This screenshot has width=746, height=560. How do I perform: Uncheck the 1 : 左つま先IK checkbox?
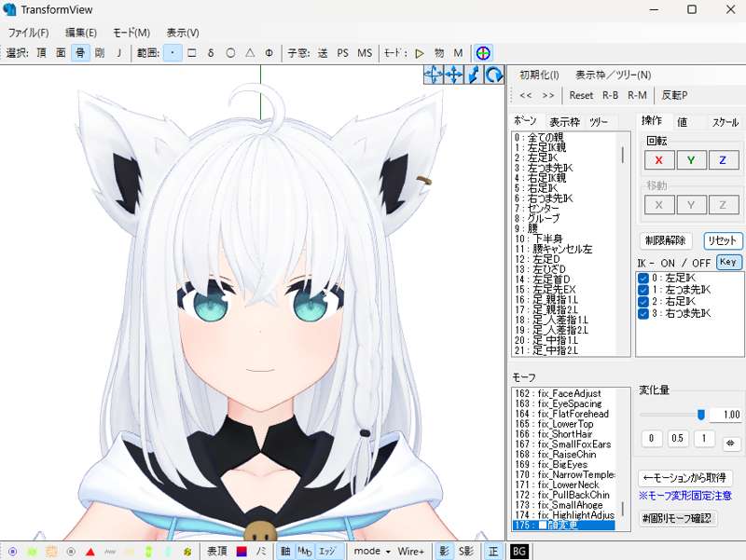pos(643,290)
